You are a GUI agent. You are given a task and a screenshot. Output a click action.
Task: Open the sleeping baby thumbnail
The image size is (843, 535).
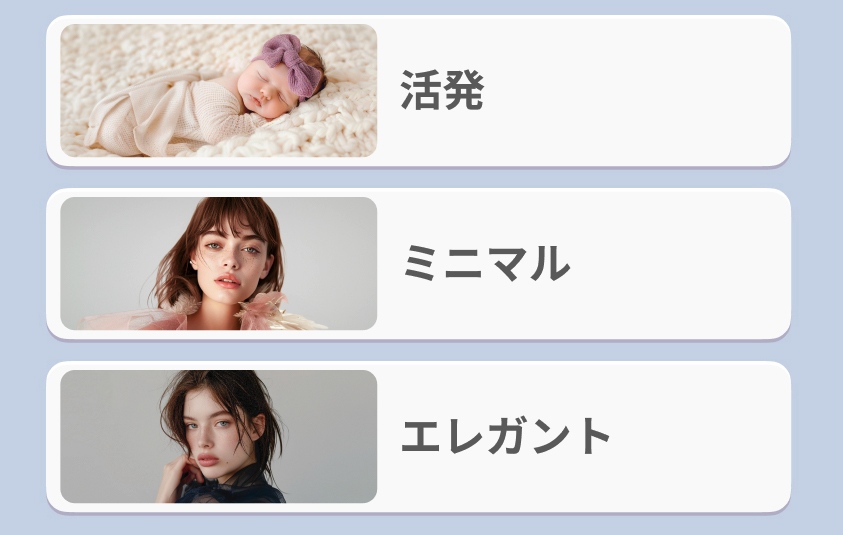tap(218, 90)
